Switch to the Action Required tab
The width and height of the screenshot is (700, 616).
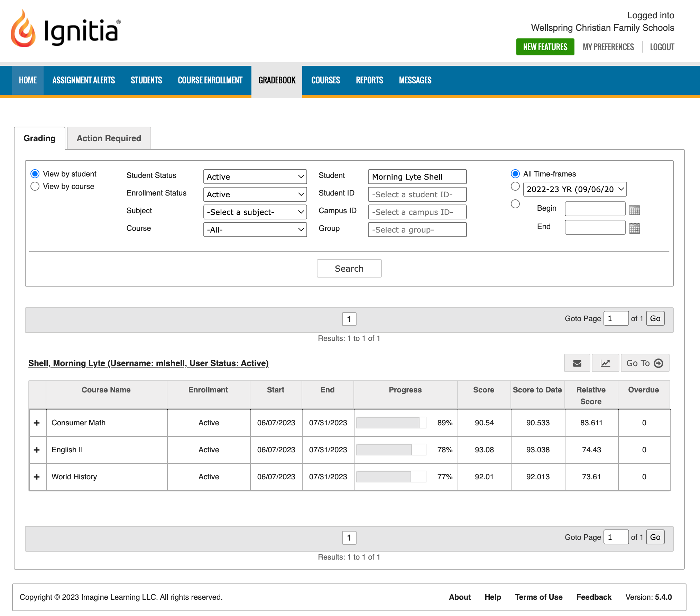(109, 138)
